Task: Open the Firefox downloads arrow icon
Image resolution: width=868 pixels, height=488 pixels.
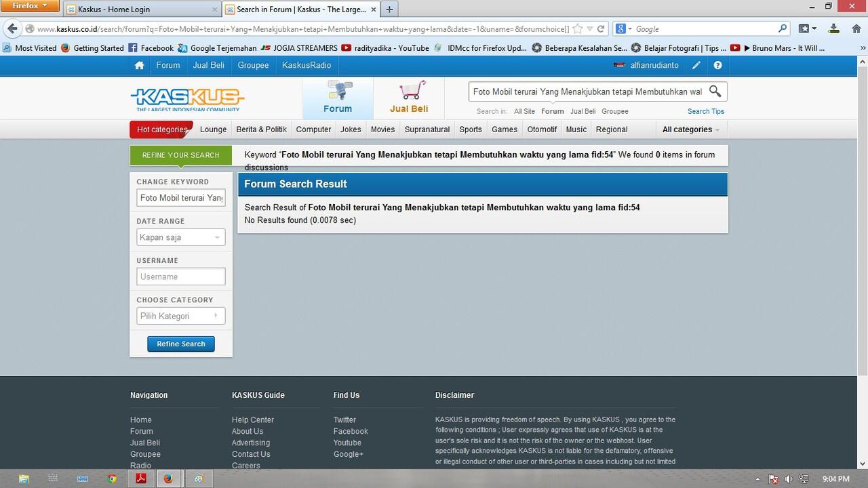Action: tap(834, 29)
